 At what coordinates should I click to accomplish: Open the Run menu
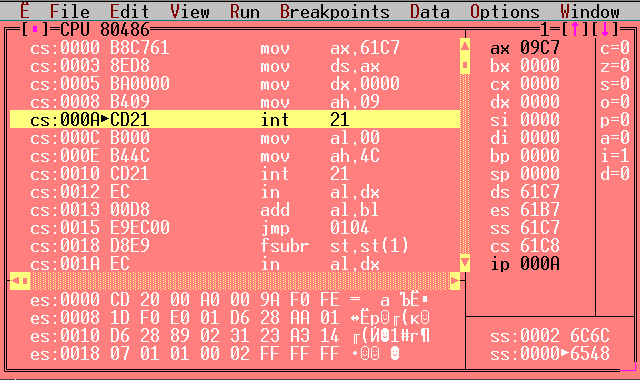tap(245, 11)
